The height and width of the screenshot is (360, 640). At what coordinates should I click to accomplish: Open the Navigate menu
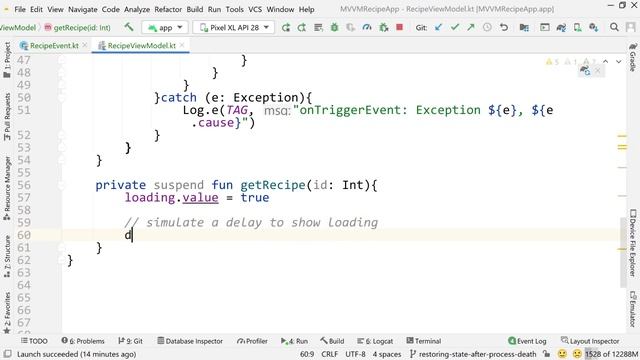82,9
